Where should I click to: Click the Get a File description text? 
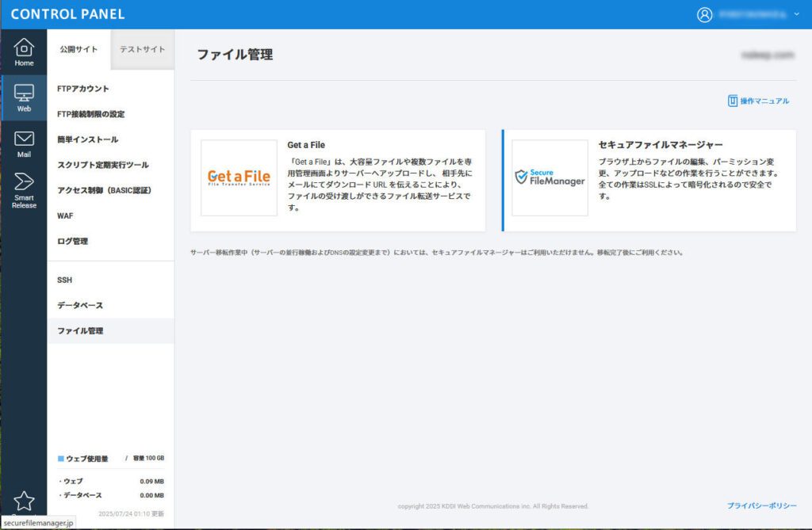click(x=380, y=185)
